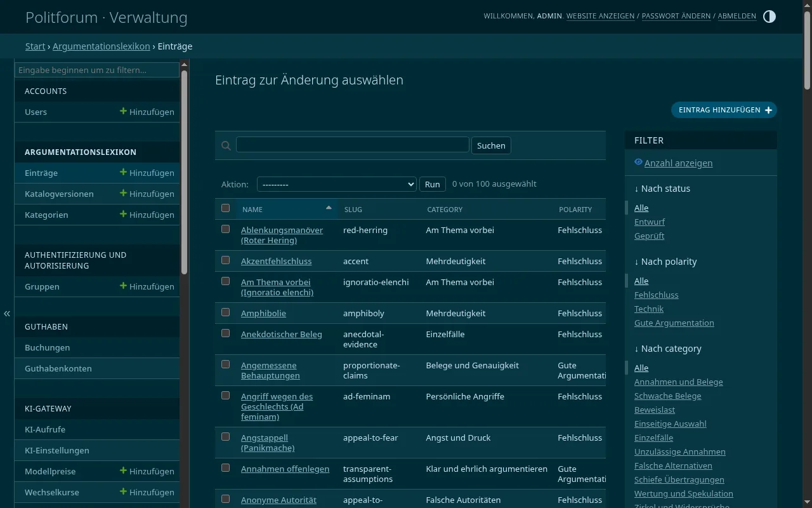812x508 pixels.
Task: Collapse the Nach polarity filter section
Action: coord(665,262)
